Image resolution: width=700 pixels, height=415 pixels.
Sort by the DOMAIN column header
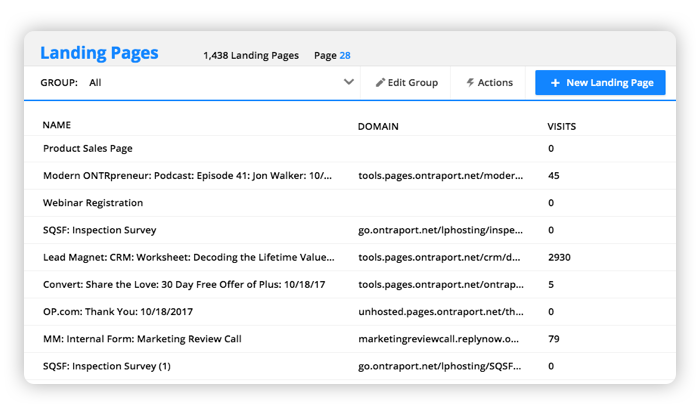[378, 127]
